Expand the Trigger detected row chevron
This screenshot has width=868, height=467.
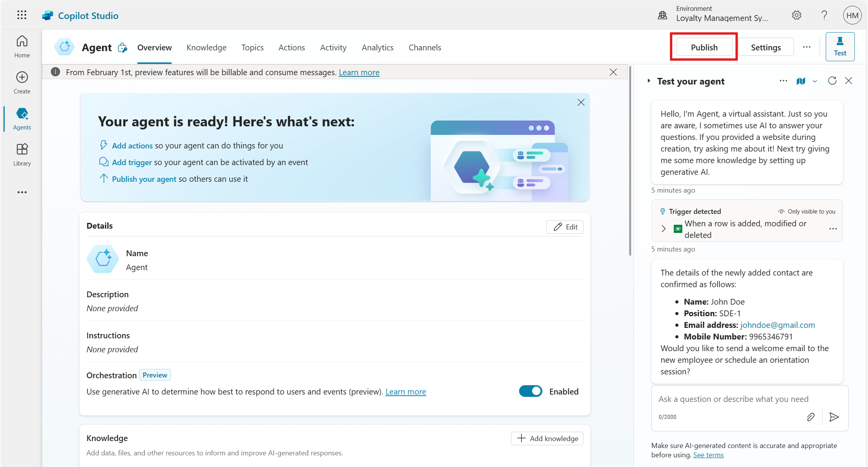click(663, 229)
